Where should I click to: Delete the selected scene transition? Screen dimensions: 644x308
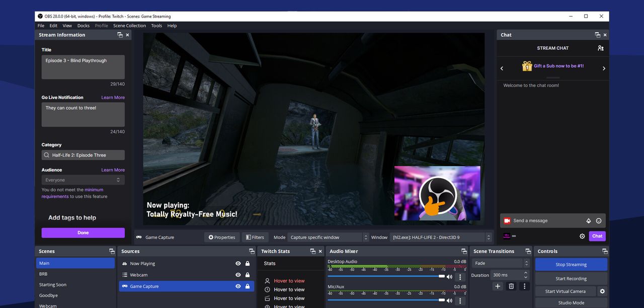click(x=511, y=286)
